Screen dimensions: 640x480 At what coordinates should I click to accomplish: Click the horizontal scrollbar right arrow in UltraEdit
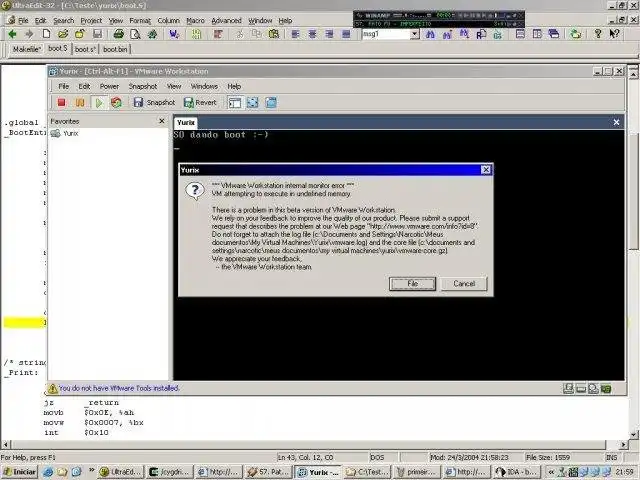623,444
